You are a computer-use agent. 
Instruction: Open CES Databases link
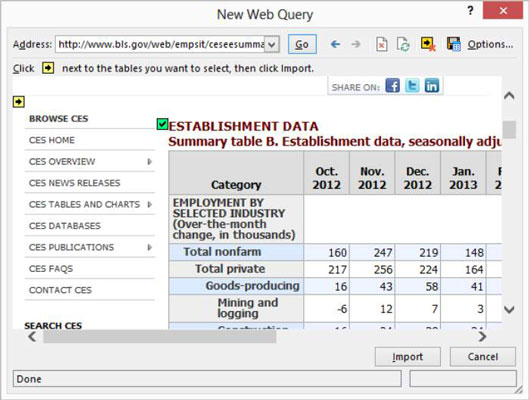pos(65,226)
